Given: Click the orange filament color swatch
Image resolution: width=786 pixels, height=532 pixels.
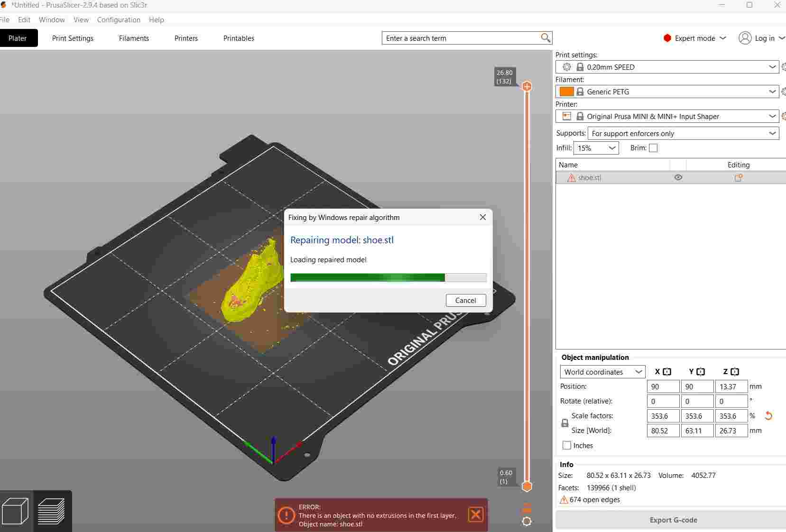Looking at the screenshot, I should (567, 92).
